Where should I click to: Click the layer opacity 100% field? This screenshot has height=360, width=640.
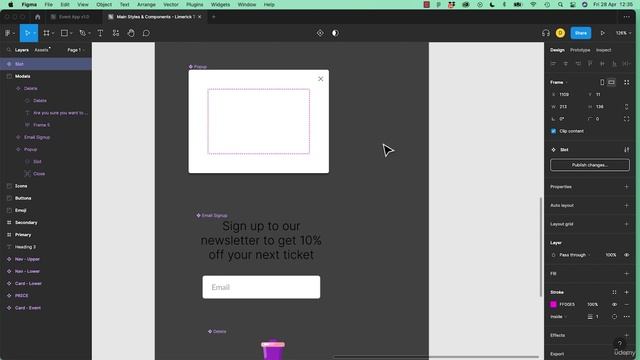611,255
